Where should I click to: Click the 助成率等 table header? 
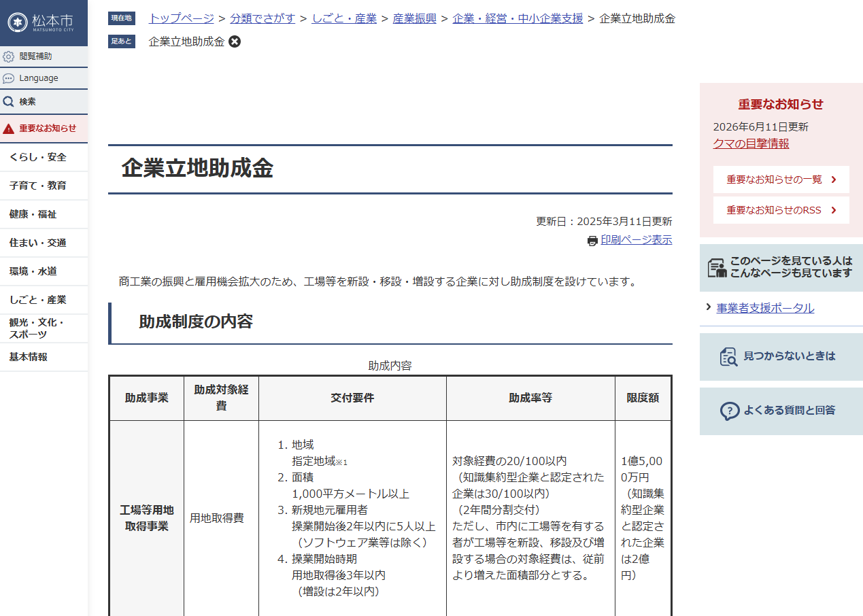coord(530,398)
